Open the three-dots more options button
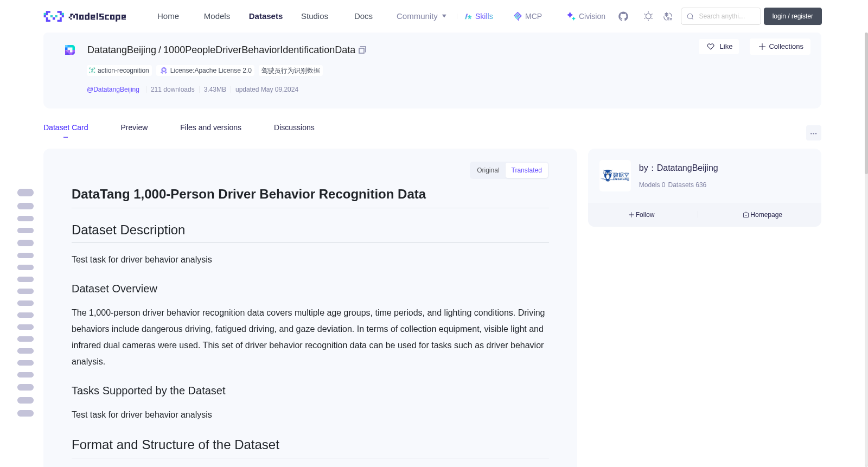 [814, 133]
